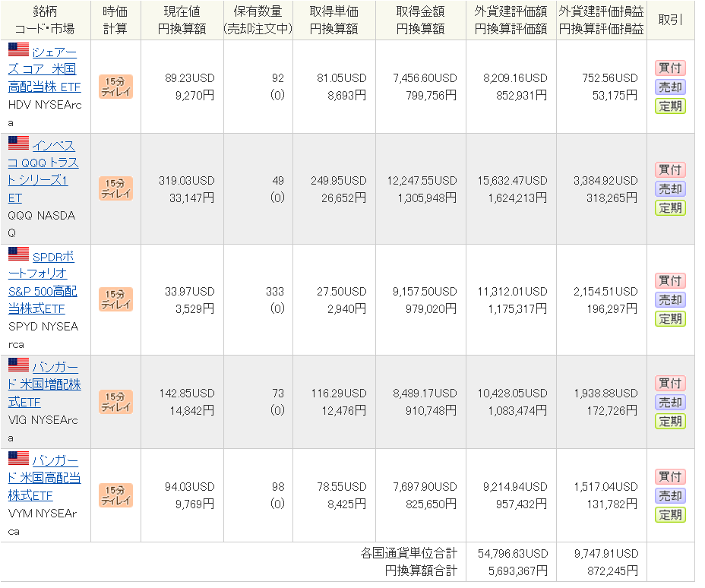Click 買付 button for VIG
This screenshot has width=705, height=588.
(670, 384)
